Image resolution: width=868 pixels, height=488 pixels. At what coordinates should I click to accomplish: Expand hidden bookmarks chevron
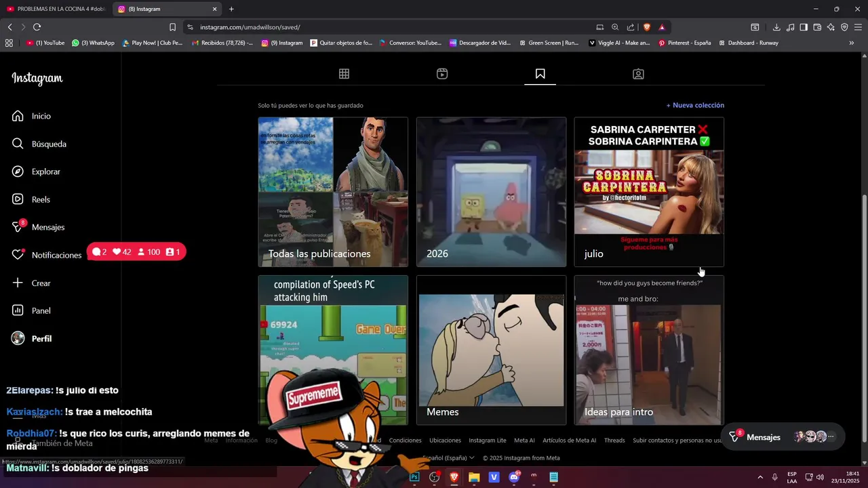852,43
